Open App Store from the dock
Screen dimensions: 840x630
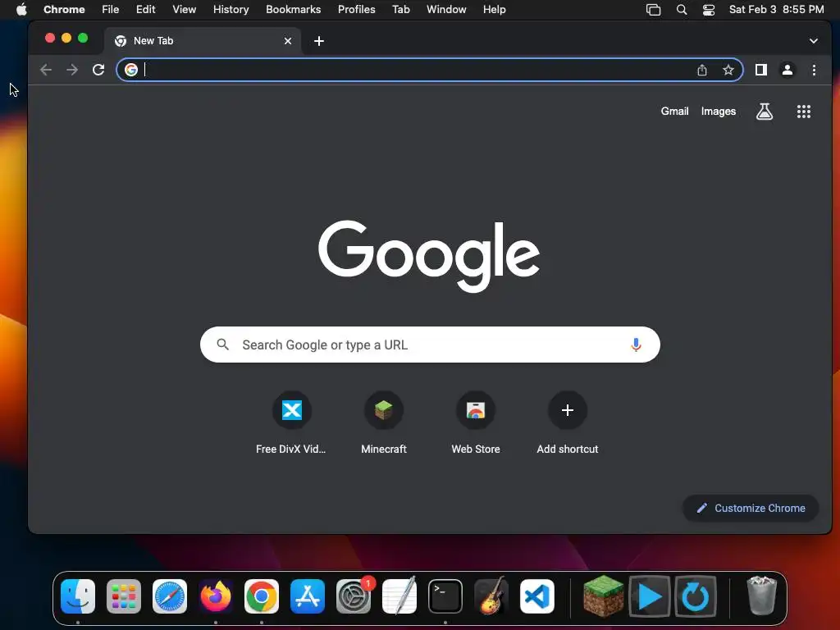tap(308, 596)
